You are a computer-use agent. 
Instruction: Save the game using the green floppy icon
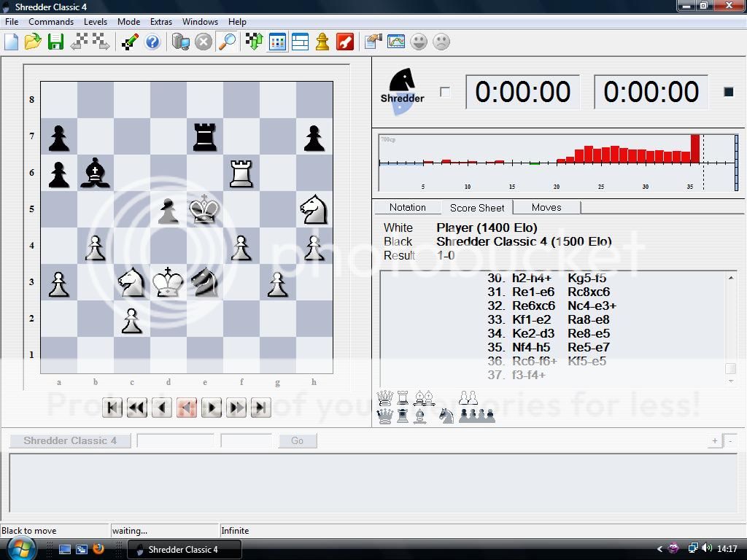coord(55,42)
